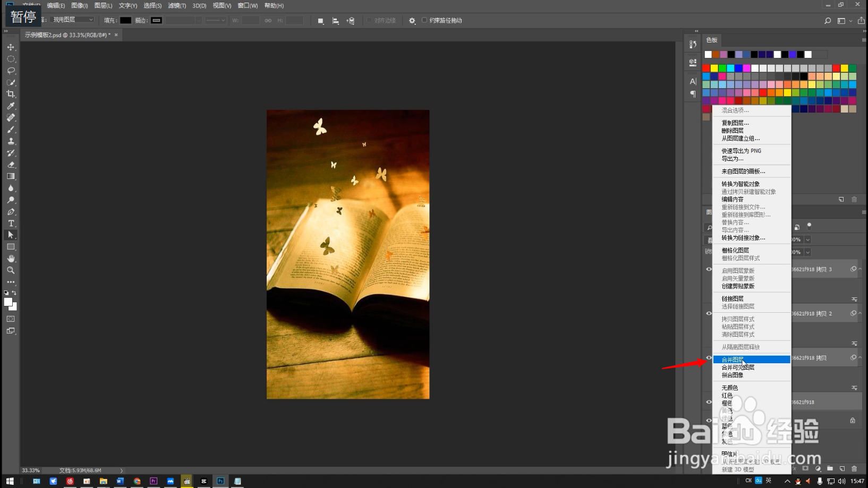This screenshot has height=488, width=868.
Task: Choose 合并可见图层 from the context menu
Action: click(752, 367)
